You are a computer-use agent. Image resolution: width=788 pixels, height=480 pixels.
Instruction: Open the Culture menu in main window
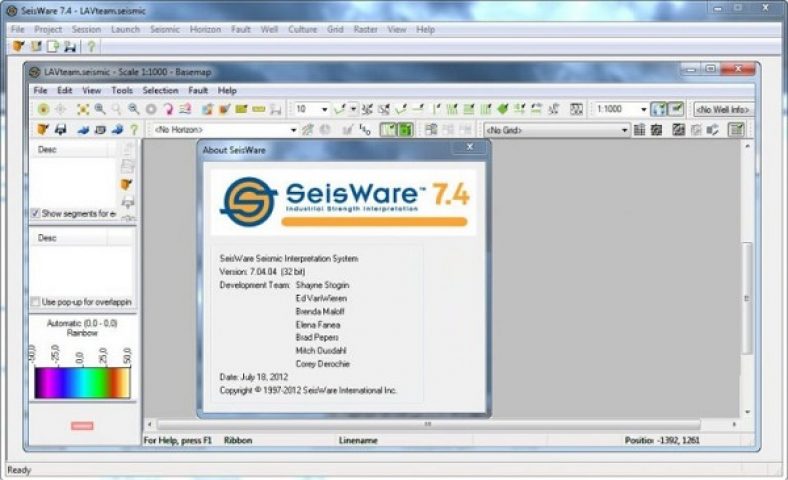[303, 29]
